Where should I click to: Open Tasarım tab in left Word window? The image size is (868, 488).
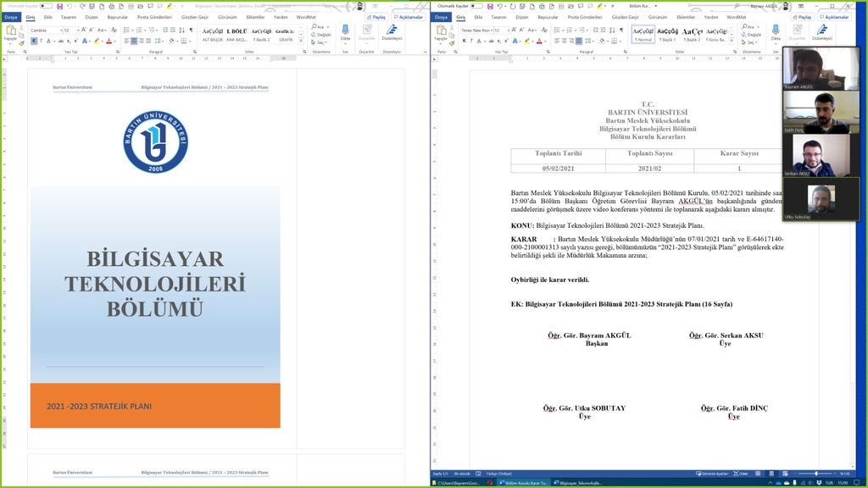tap(69, 17)
